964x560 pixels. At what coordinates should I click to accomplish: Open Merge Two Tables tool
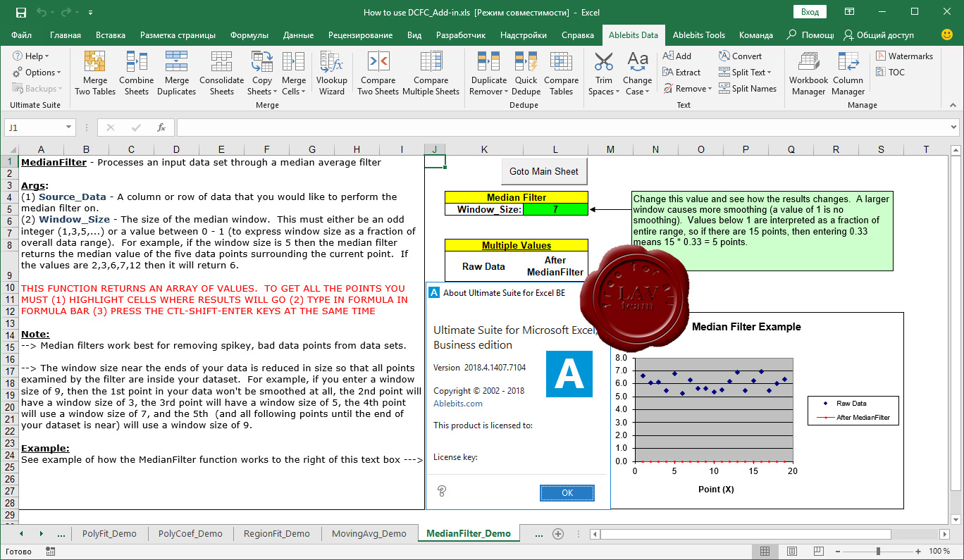click(x=95, y=73)
